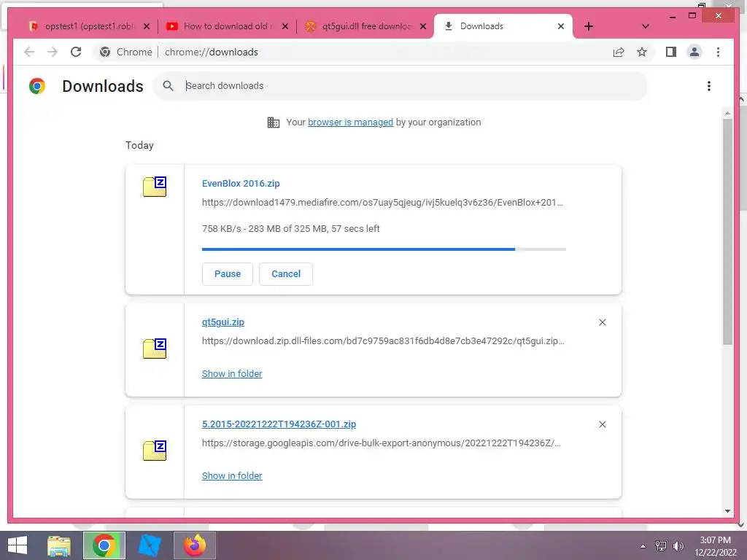Click the network tray icon

pos(661,545)
